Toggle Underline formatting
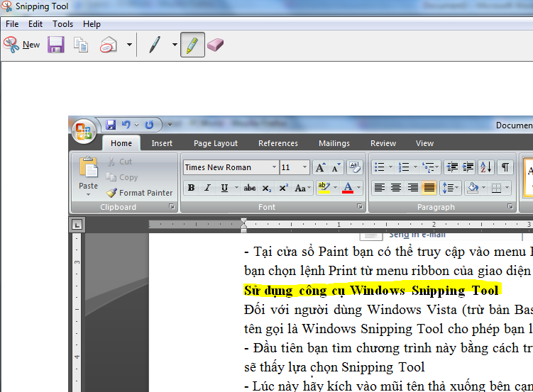 pyautogui.click(x=224, y=188)
